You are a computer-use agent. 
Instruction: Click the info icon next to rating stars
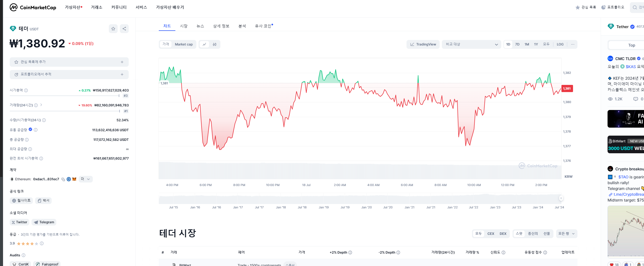(42, 243)
